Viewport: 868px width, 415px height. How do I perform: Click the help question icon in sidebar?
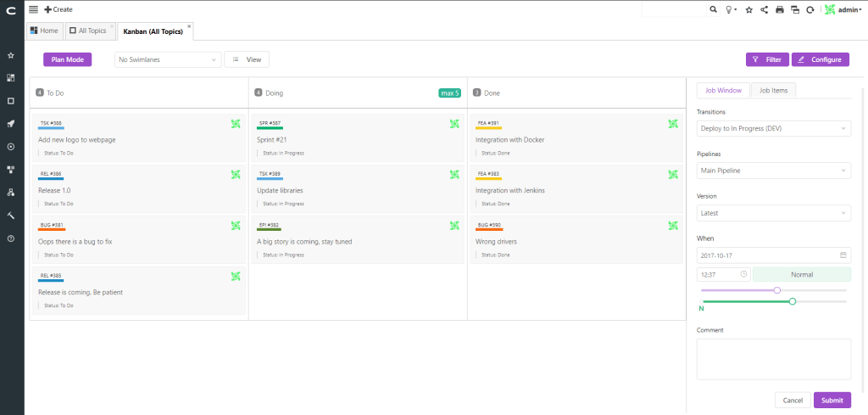[10, 238]
